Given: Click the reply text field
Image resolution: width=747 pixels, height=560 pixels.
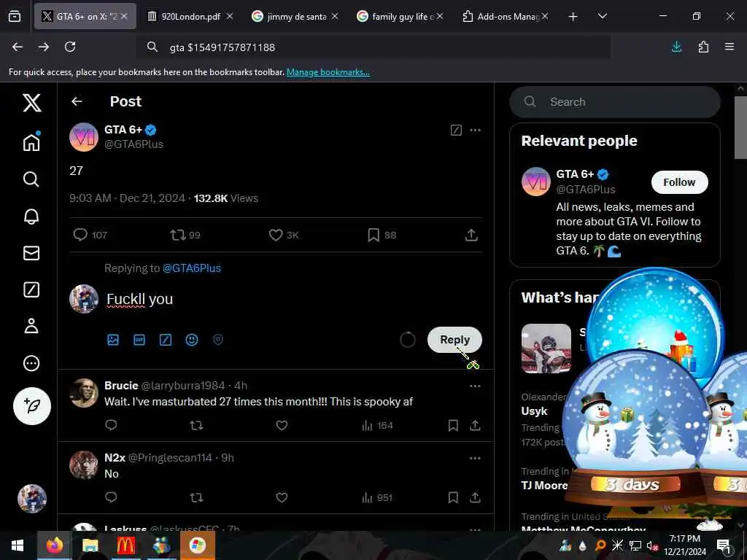Looking at the screenshot, I should click(293, 299).
